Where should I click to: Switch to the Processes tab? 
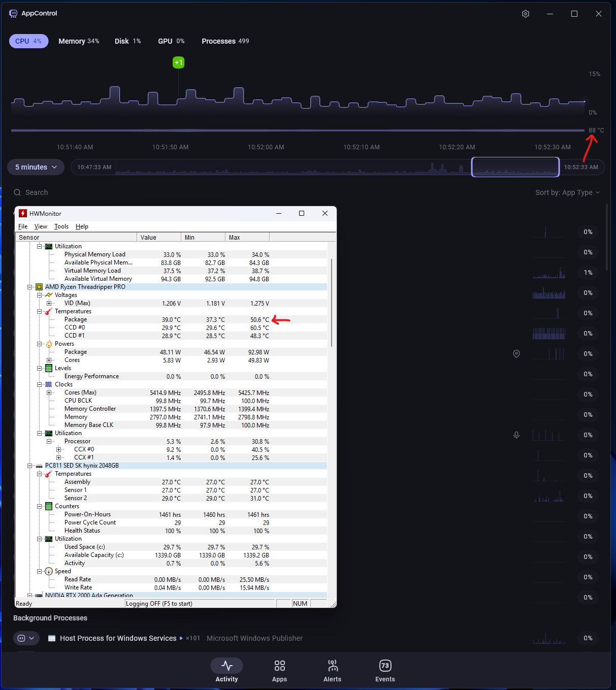tap(225, 41)
